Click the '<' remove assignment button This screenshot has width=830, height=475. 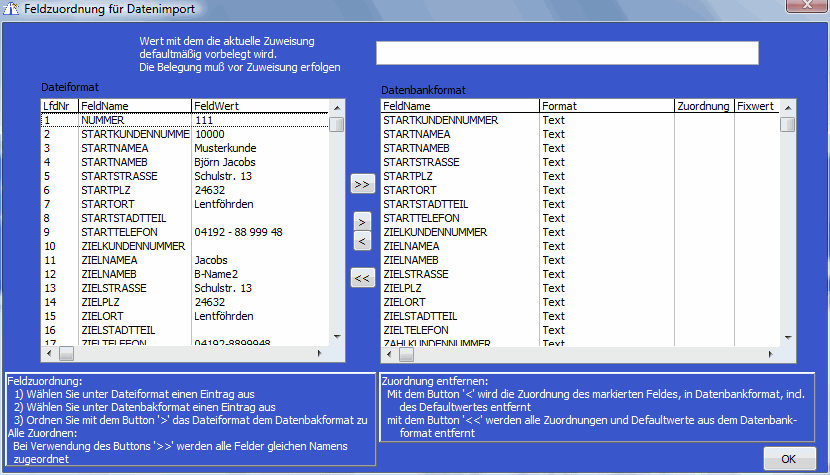pos(362,240)
